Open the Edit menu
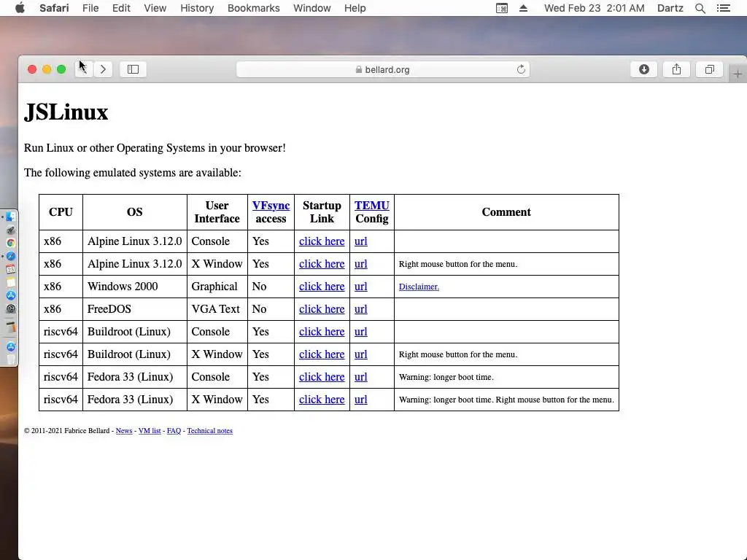The width and height of the screenshot is (747, 560). click(x=121, y=8)
